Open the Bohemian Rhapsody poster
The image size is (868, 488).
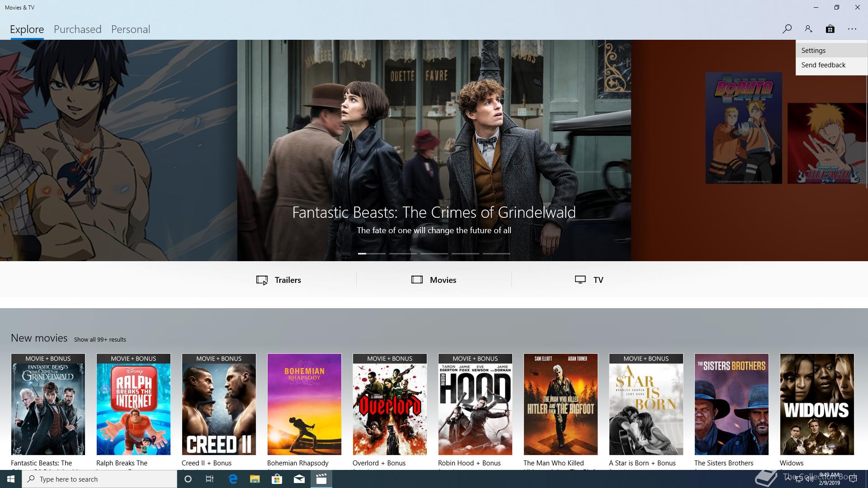[x=304, y=404]
